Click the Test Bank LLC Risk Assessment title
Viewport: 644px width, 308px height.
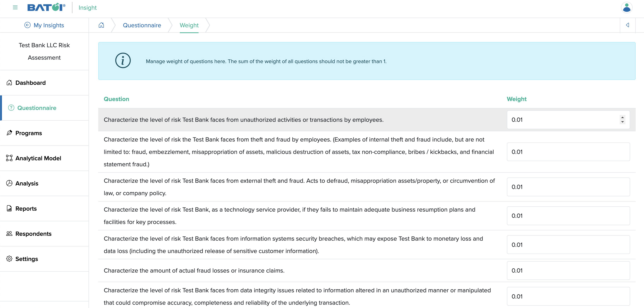click(44, 51)
